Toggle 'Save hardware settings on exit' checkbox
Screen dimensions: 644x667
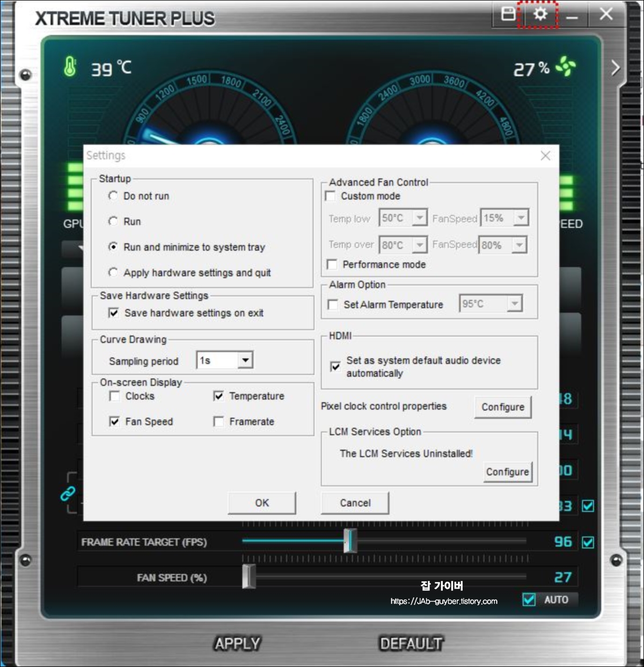(114, 313)
